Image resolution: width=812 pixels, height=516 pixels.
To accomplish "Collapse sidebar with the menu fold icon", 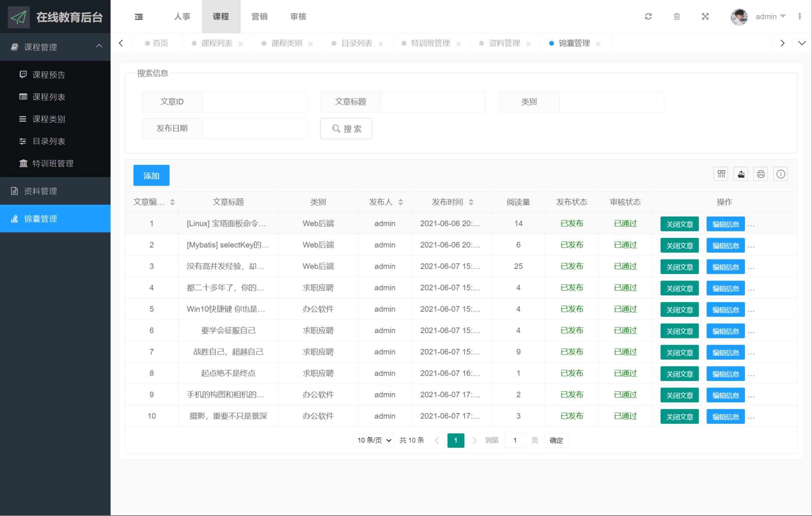I will 139,17.
